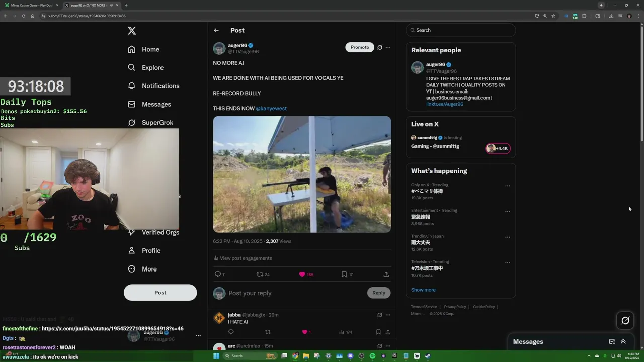The image size is (644, 362).
Task: Click the X Search box
Action: (461, 30)
